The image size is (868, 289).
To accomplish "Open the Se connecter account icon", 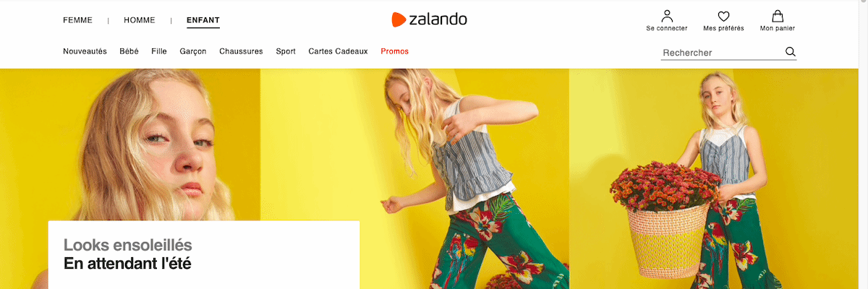I will pos(667,16).
